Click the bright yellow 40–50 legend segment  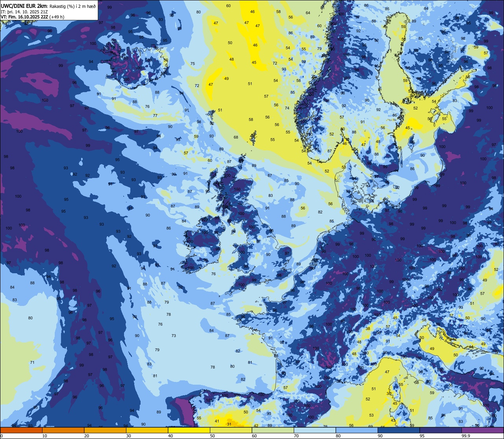[x=189, y=430]
